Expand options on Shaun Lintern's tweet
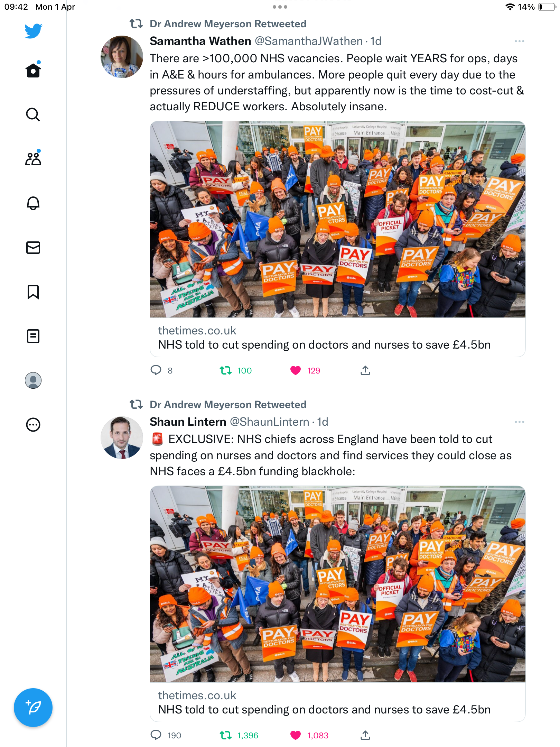This screenshot has width=560, height=747. [x=519, y=422]
